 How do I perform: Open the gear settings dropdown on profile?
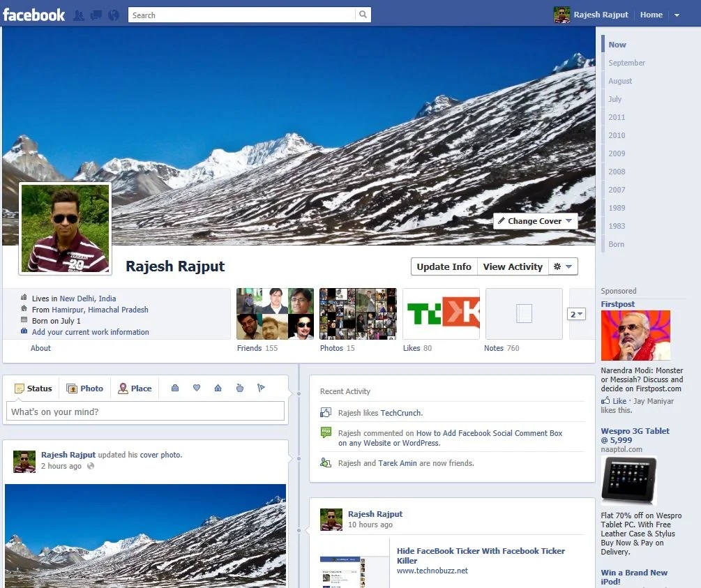click(x=563, y=266)
